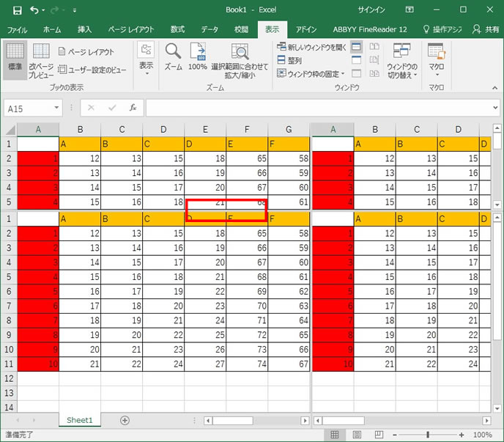
Task: Click the zoom out minus button
Action: pos(395,435)
